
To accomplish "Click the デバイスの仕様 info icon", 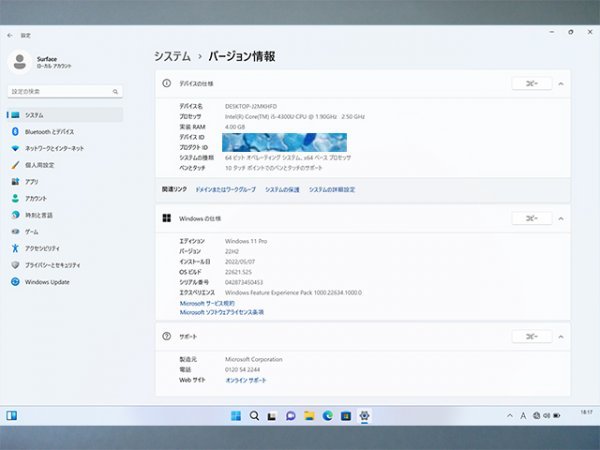I will point(166,83).
